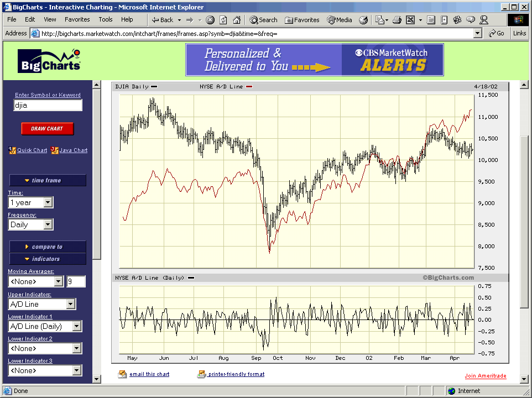Image resolution: width=532 pixels, height=398 pixels.
Task: Click the History toolbar icon
Action: 363,20
